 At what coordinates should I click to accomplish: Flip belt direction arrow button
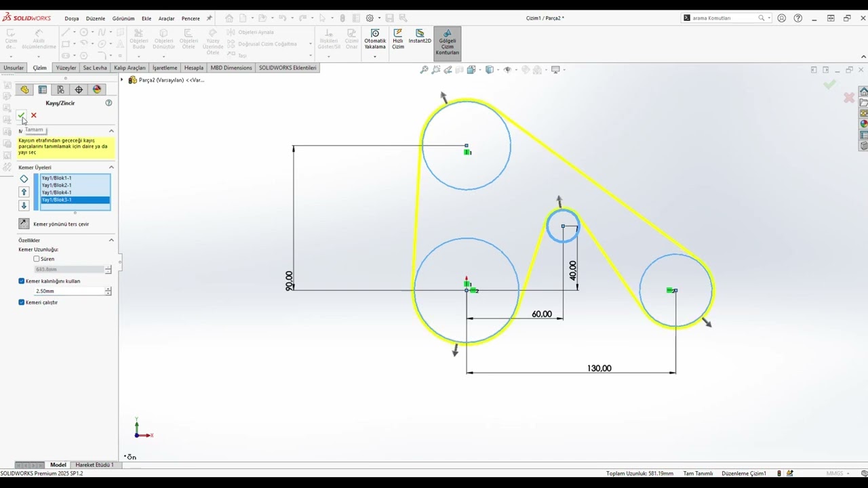(24, 224)
